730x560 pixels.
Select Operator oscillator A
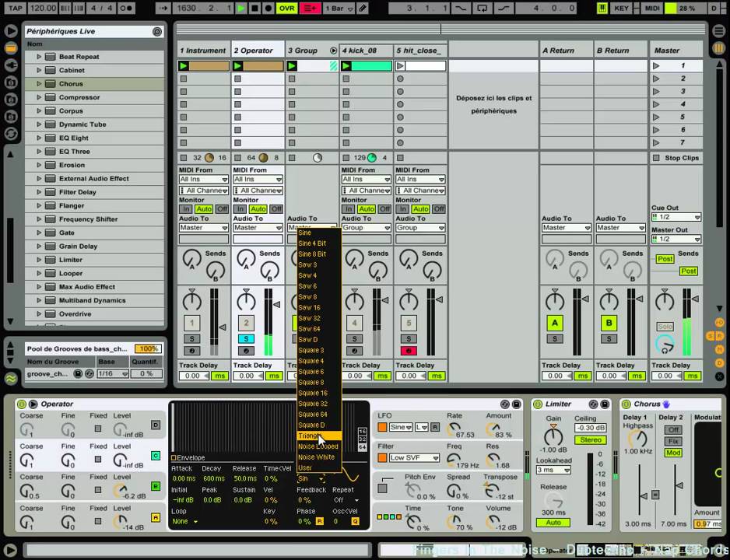click(156, 517)
